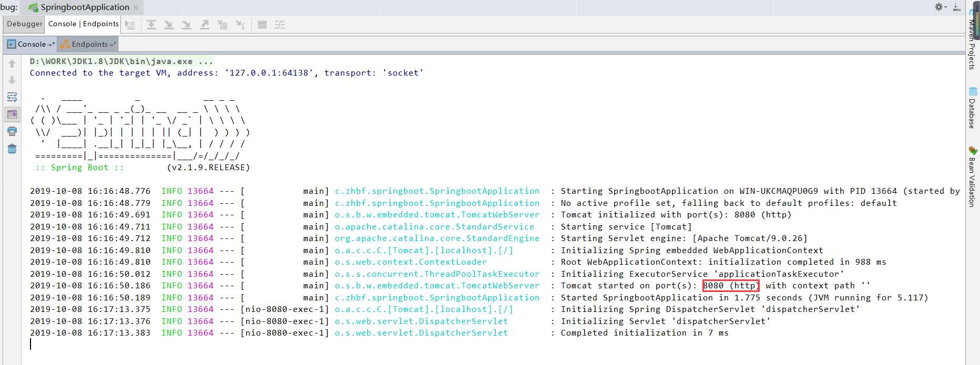Image resolution: width=980 pixels, height=365 pixels.
Task: Click the Hide tool window icon
Action: (957, 7)
